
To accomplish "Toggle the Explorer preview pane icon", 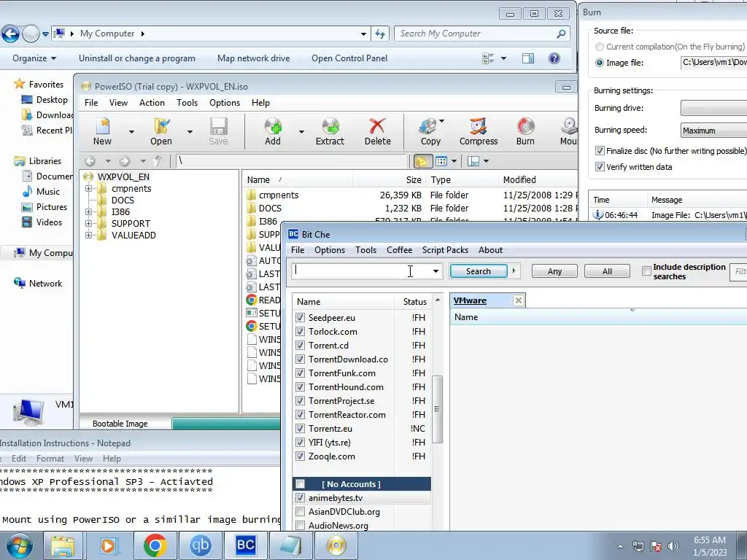I will pyautogui.click(x=528, y=58).
